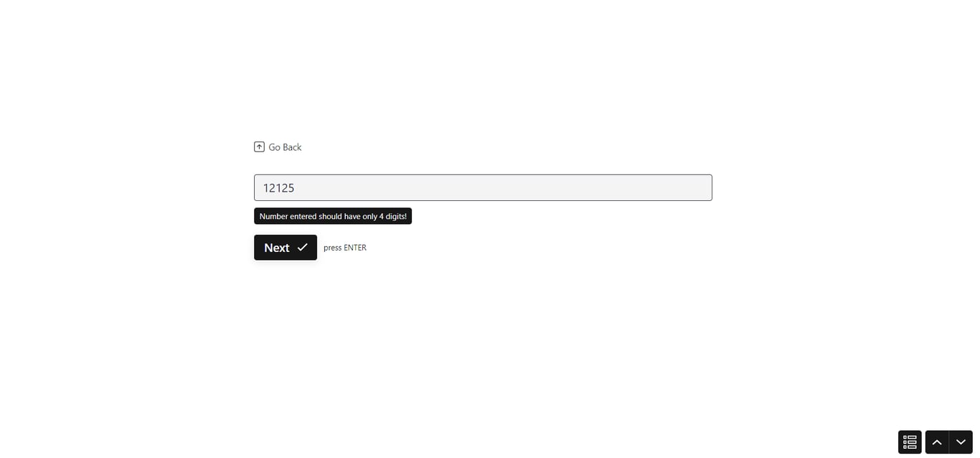The image size is (980, 458).
Task: Click the Go Back link text
Action: point(285,147)
